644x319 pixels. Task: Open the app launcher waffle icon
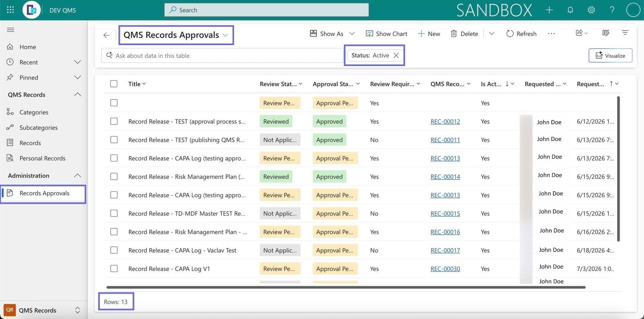(x=10, y=10)
